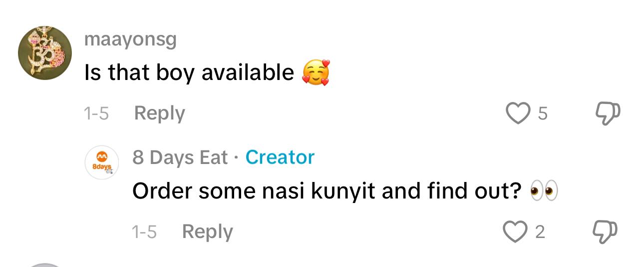Dislike maayonsg's comment
The image size is (644, 267).
click(x=605, y=113)
